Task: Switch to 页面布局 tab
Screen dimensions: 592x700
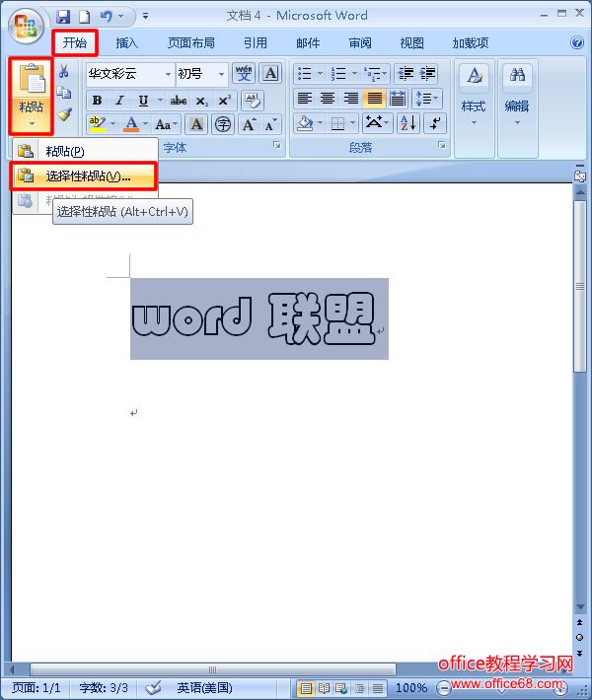Action: pos(191,42)
